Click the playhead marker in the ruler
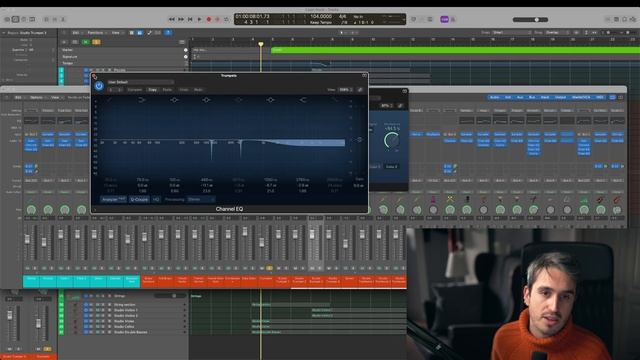 click(260, 44)
